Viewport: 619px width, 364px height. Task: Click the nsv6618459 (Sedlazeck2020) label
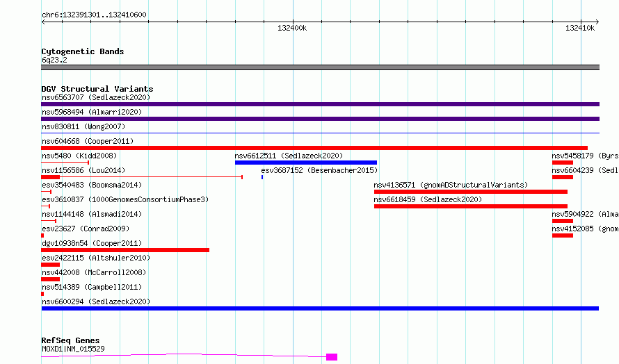[x=428, y=199]
